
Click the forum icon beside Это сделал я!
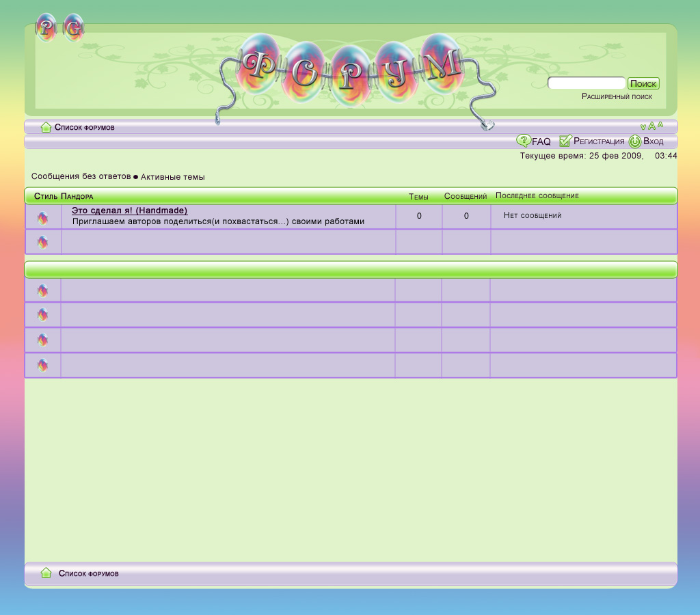coord(43,218)
